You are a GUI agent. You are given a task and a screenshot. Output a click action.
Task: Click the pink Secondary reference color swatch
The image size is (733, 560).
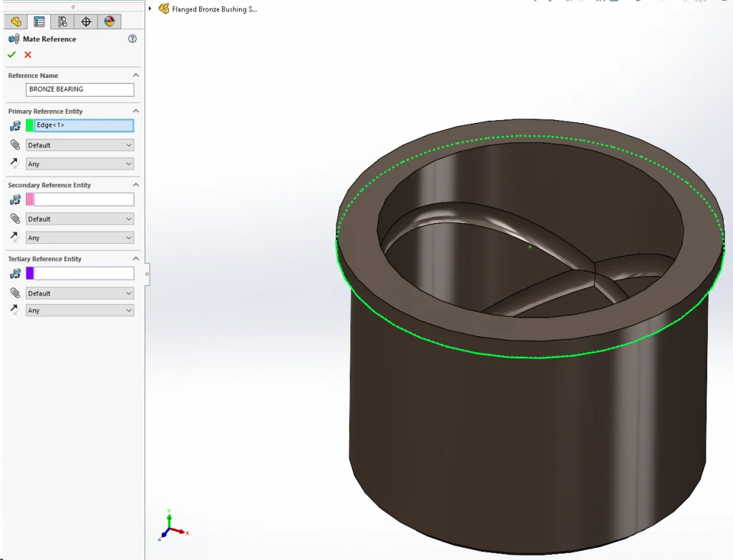pos(30,200)
